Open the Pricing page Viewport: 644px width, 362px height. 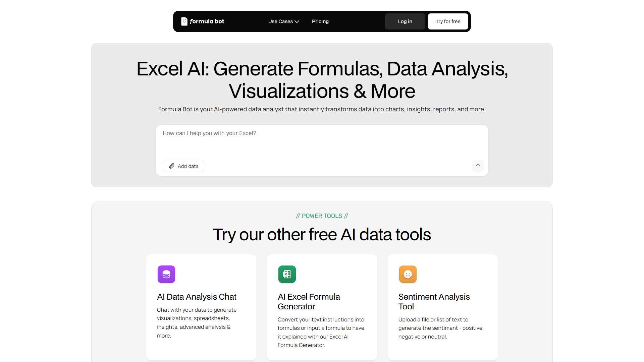pyautogui.click(x=320, y=21)
